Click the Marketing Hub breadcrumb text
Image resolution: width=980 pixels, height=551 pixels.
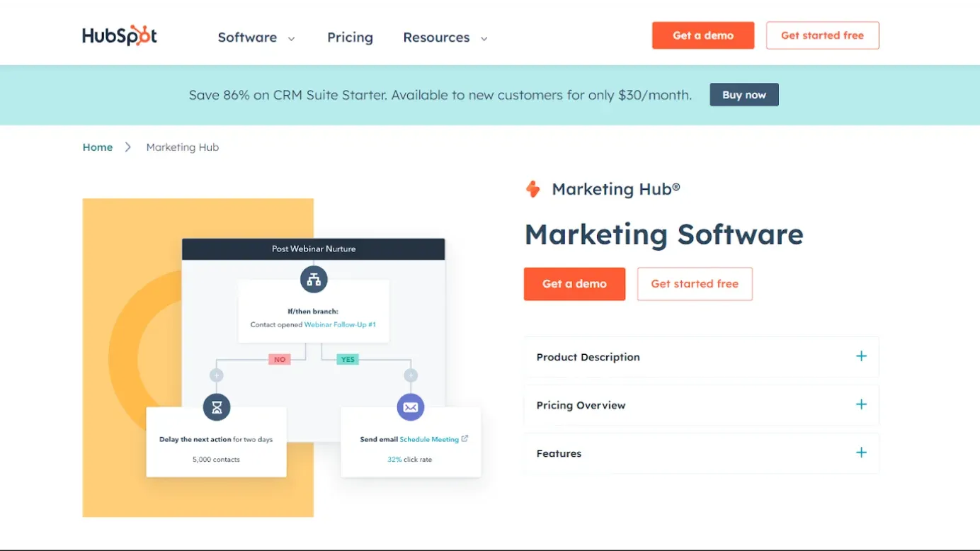[183, 147]
